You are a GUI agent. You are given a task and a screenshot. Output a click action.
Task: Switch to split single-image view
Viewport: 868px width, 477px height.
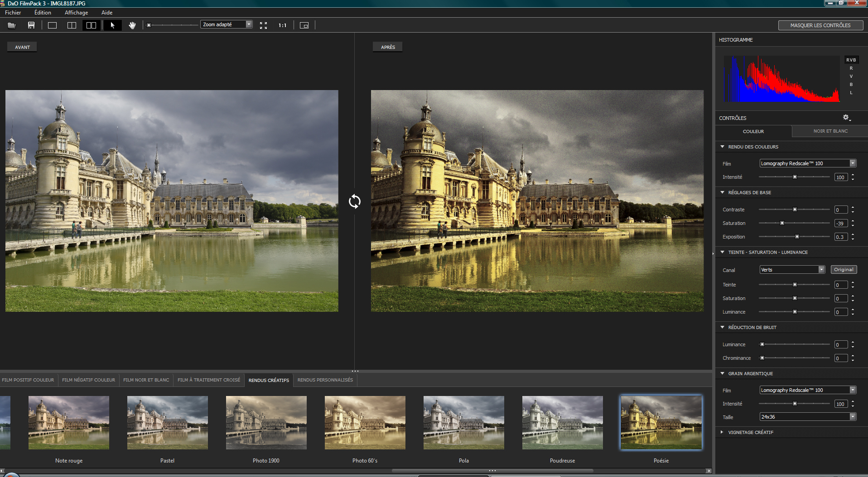point(72,25)
